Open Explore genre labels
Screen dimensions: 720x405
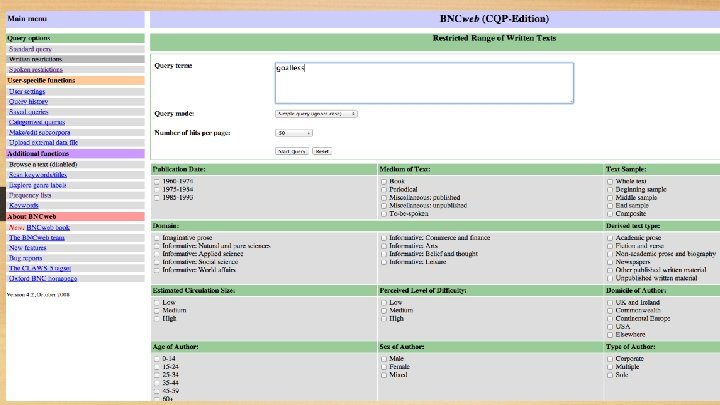tap(38, 185)
